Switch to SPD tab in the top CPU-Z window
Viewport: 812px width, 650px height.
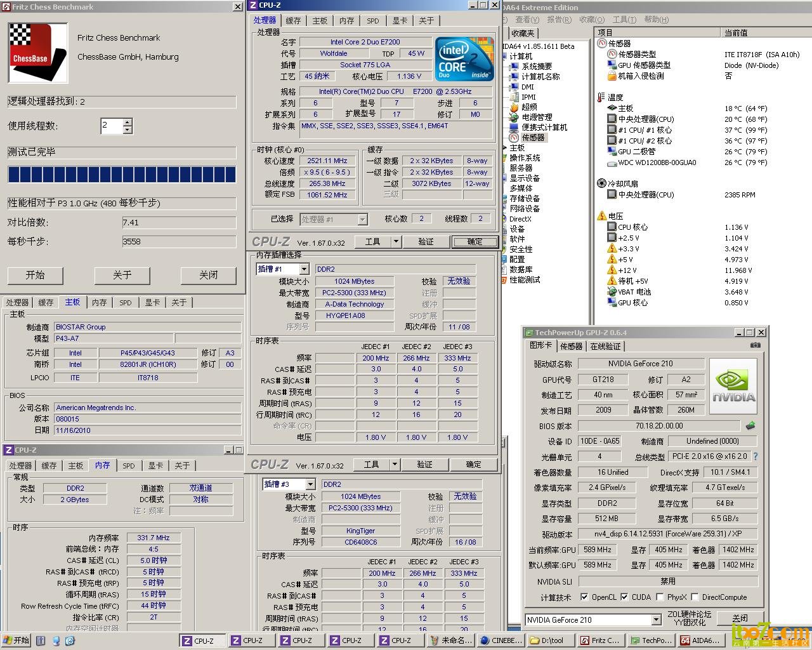point(373,21)
